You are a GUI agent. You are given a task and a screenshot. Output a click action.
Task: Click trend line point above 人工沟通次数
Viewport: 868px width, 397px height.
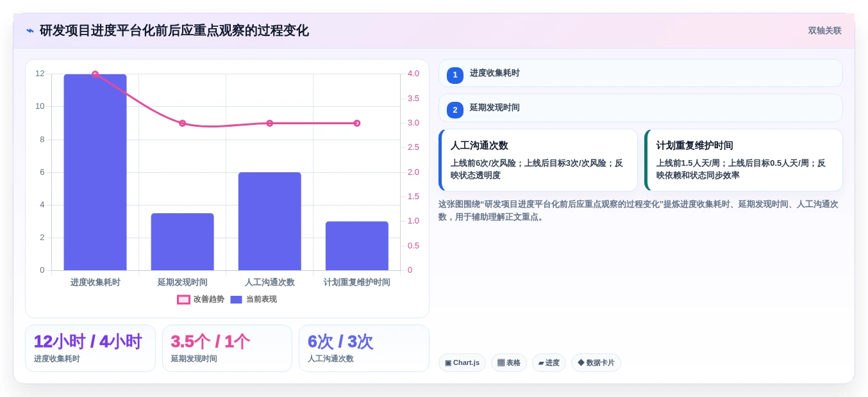[269, 123]
